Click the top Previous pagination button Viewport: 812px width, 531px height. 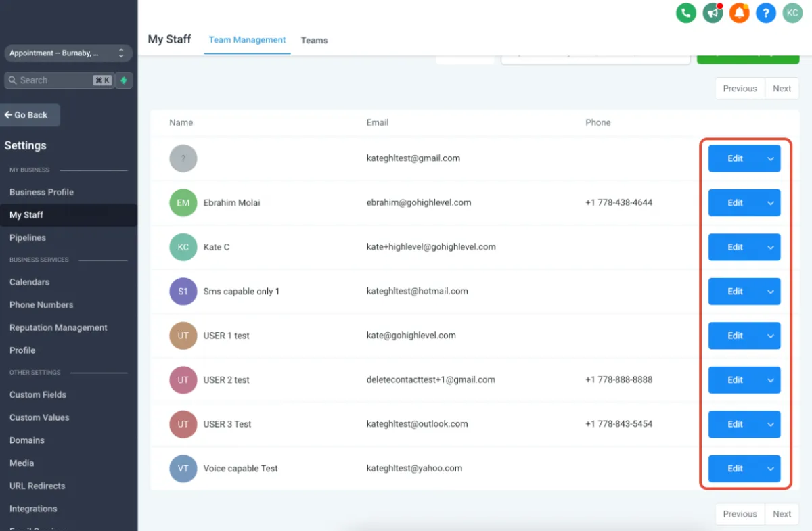(x=740, y=89)
